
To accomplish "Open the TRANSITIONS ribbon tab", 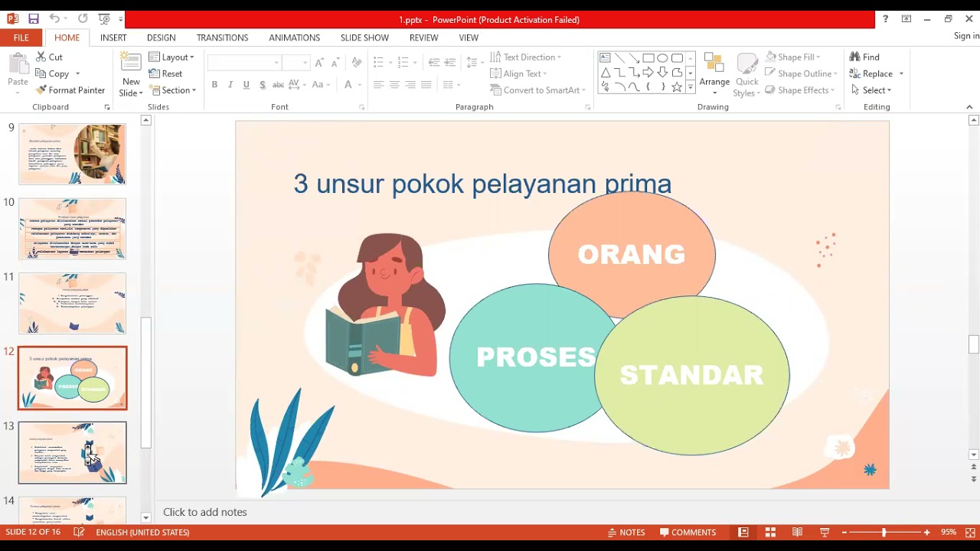I will (222, 37).
